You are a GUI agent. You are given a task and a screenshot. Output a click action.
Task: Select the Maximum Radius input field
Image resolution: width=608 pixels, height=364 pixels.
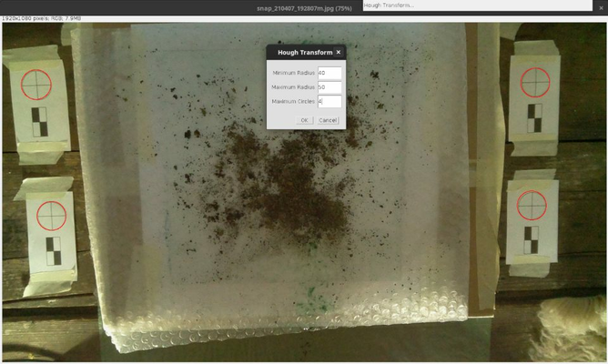pos(329,87)
